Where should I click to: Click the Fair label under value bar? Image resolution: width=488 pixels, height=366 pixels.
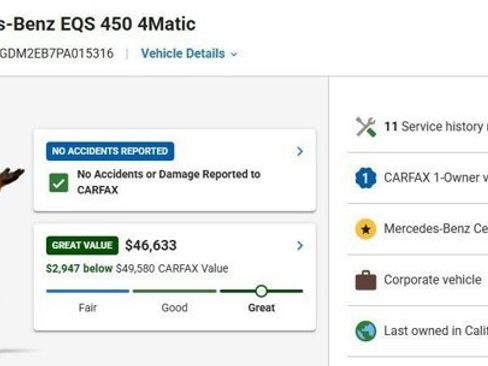tap(88, 307)
